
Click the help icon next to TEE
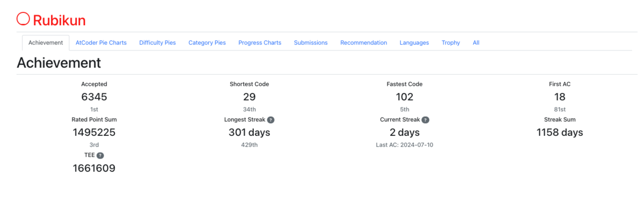[100, 155]
